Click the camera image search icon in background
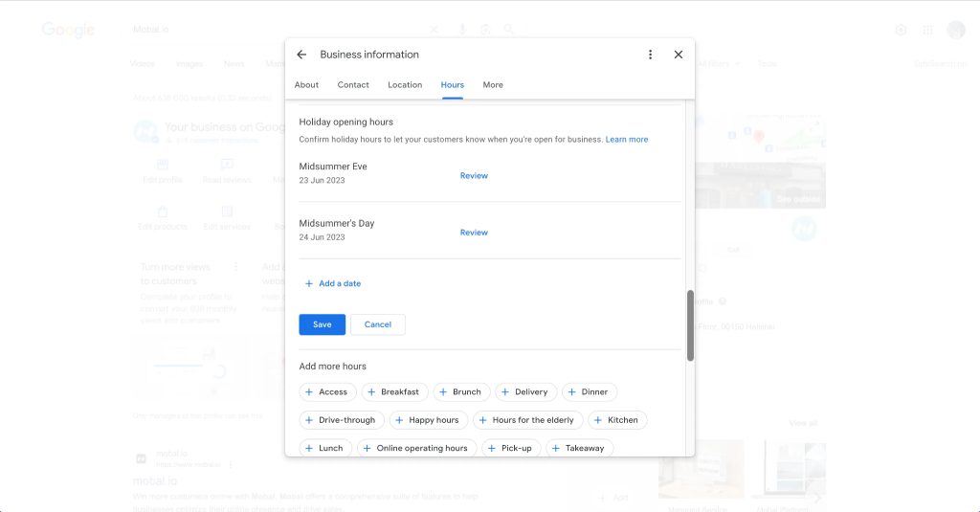This screenshot has height=512, width=980. (x=485, y=30)
